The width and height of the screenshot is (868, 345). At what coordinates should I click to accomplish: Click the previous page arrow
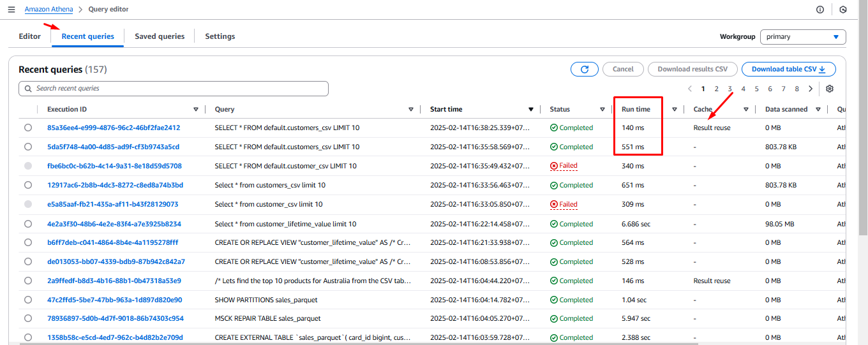[x=690, y=89]
